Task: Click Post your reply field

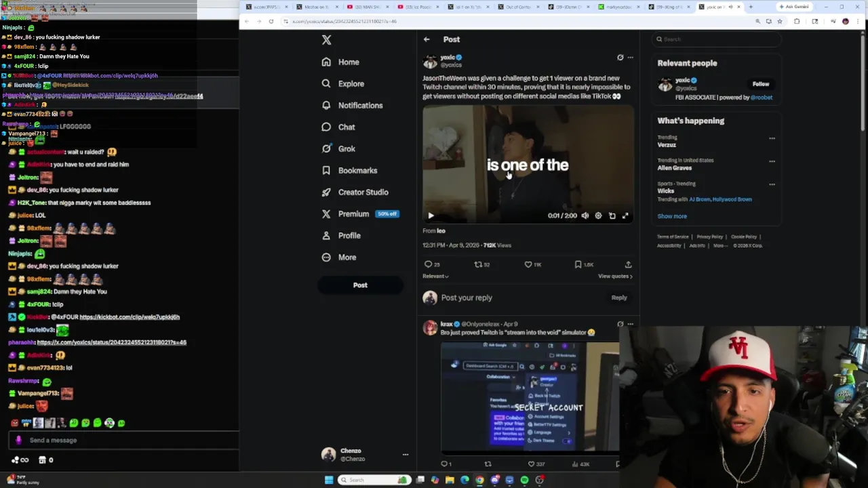Action: 467,298
